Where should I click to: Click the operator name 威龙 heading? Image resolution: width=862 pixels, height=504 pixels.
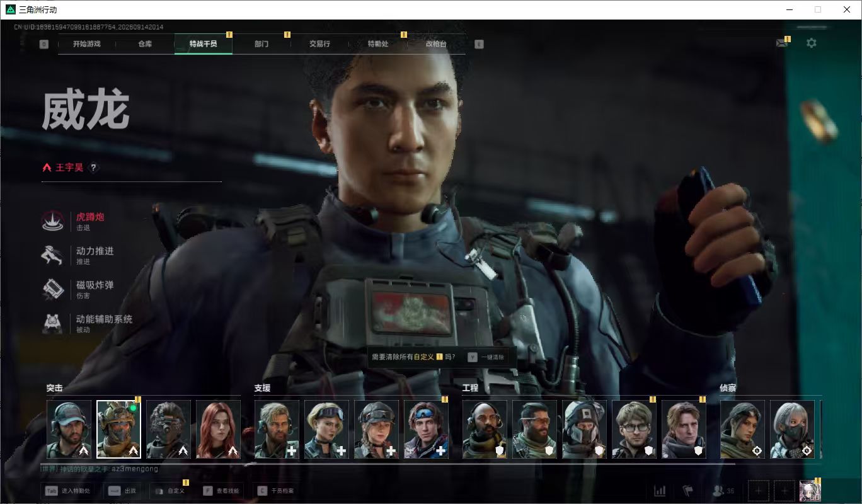tap(86, 111)
